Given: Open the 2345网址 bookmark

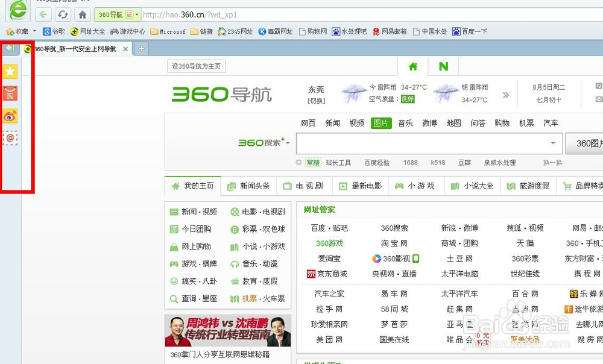Looking at the screenshot, I should tap(235, 31).
